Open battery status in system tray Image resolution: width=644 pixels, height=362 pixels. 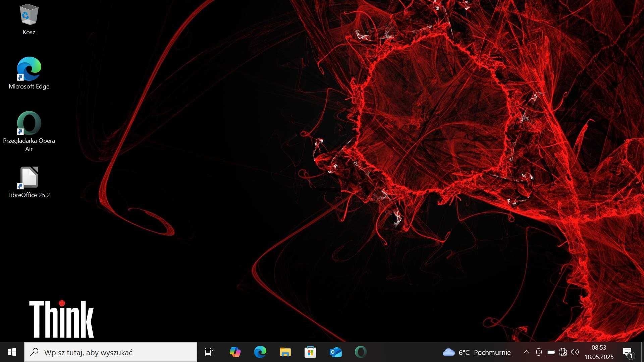[x=551, y=352]
